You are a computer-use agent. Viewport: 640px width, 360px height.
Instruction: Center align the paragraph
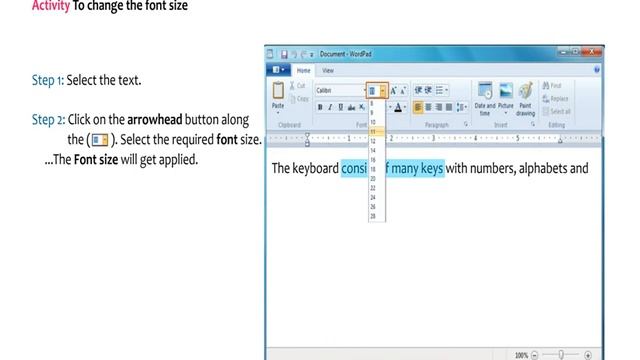428,107
